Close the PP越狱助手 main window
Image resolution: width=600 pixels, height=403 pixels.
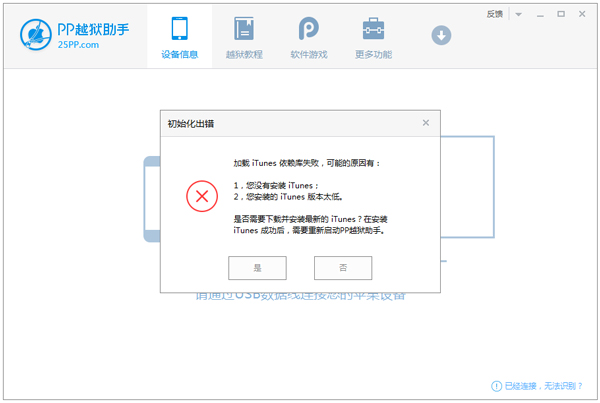(x=582, y=14)
